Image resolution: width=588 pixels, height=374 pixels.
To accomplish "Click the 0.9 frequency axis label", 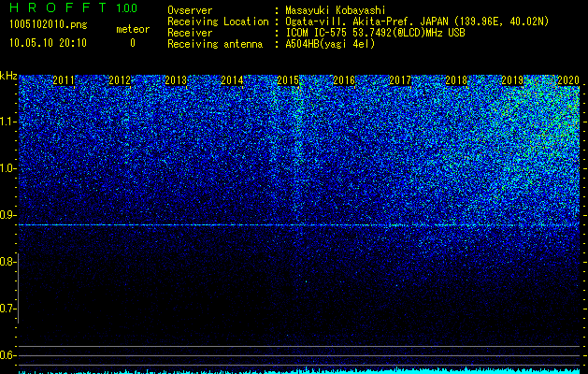I will (7, 215).
